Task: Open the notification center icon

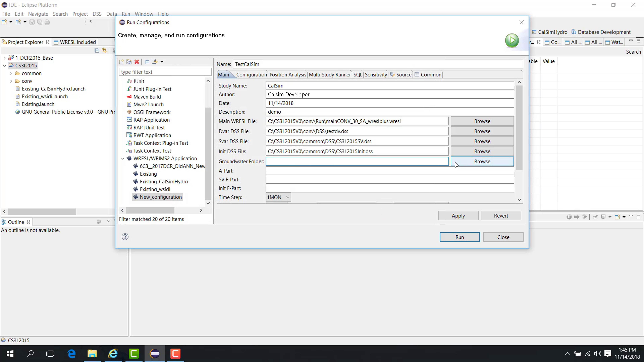Action: (x=608, y=354)
